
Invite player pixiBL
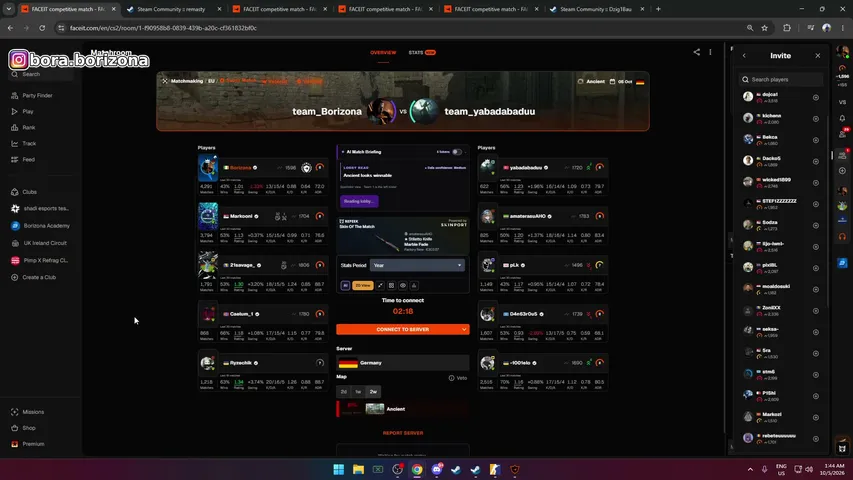pyautogui.click(x=815, y=268)
